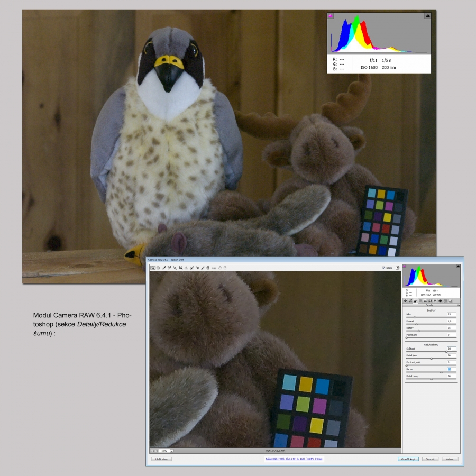Open the Presets panel tab
The image size is (476, 476).
445,301
